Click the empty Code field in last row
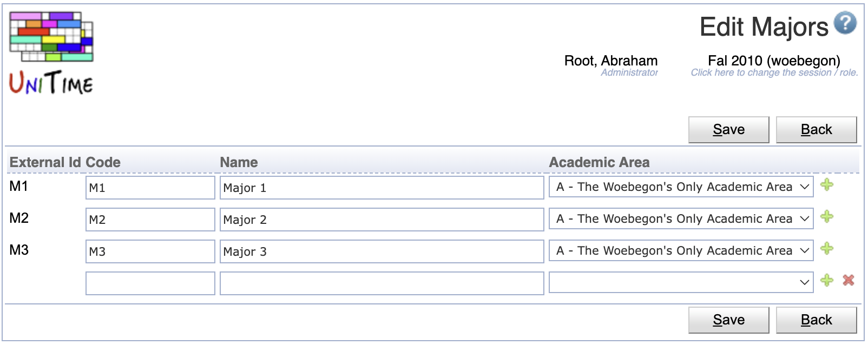 point(150,283)
